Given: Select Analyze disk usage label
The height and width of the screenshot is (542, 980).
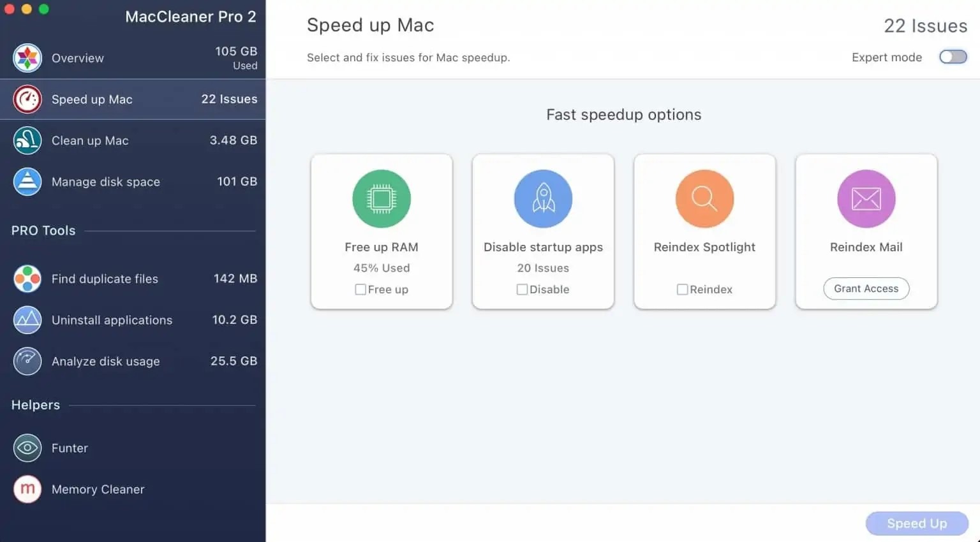Looking at the screenshot, I should (106, 361).
